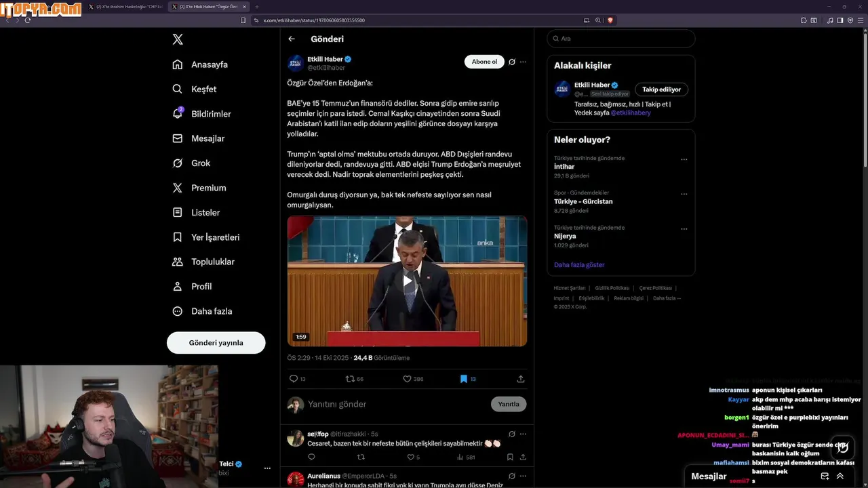Click the Takip ediliyor button
Image resolution: width=868 pixels, height=488 pixels.
661,89
